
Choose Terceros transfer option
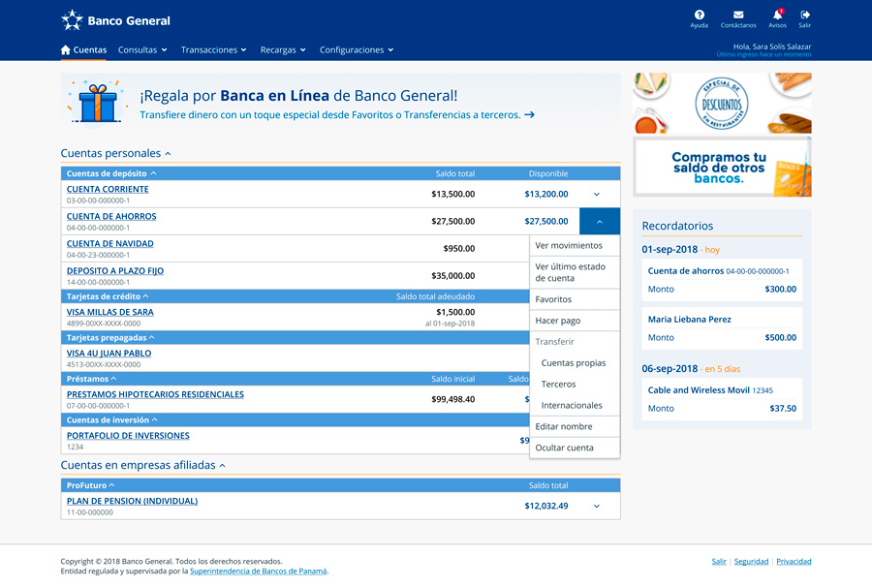tap(575, 384)
